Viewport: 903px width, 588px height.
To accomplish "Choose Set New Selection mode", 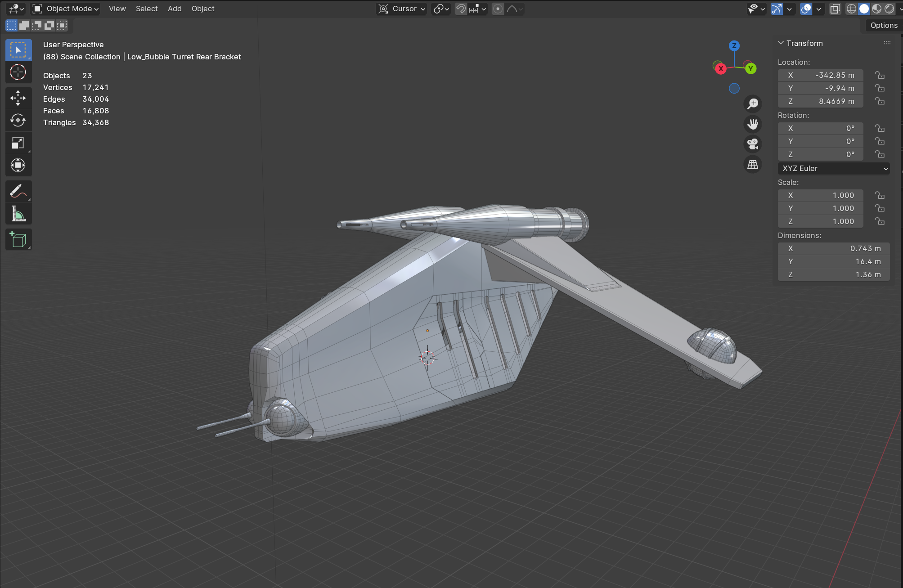I will click(x=12, y=26).
